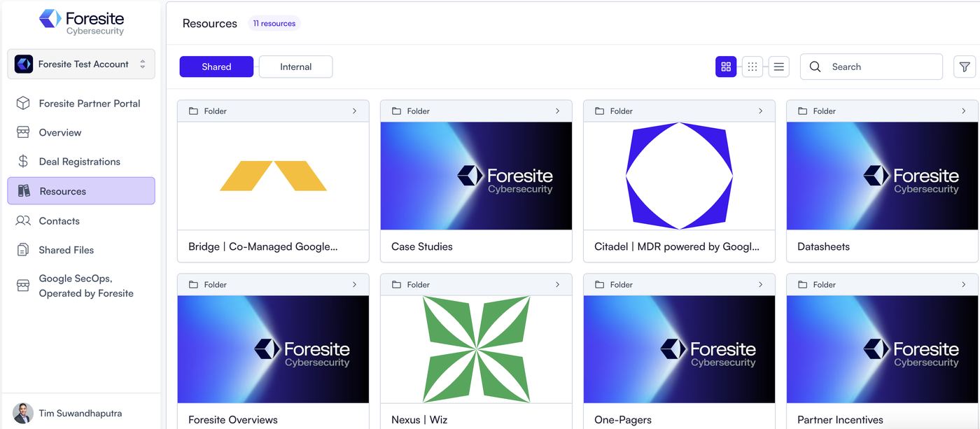Open Case Studies folder title
The height and width of the screenshot is (429, 980).
[422, 246]
